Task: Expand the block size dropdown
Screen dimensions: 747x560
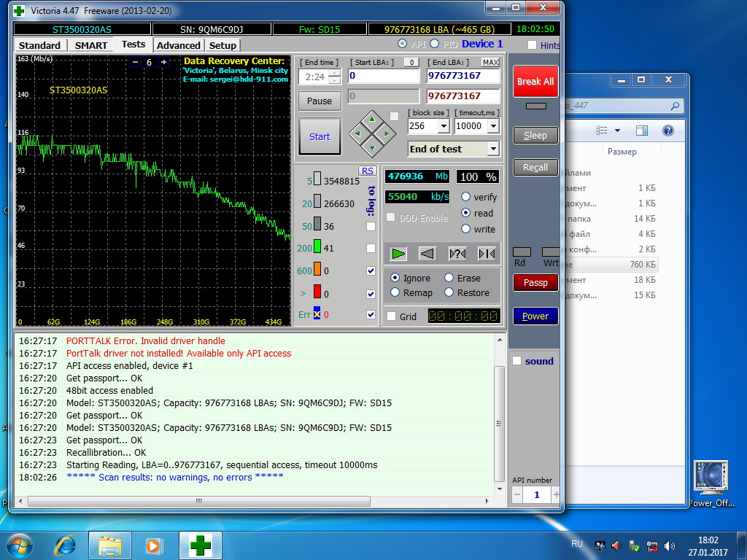Action: pyautogui.click(x=443, y=126)
